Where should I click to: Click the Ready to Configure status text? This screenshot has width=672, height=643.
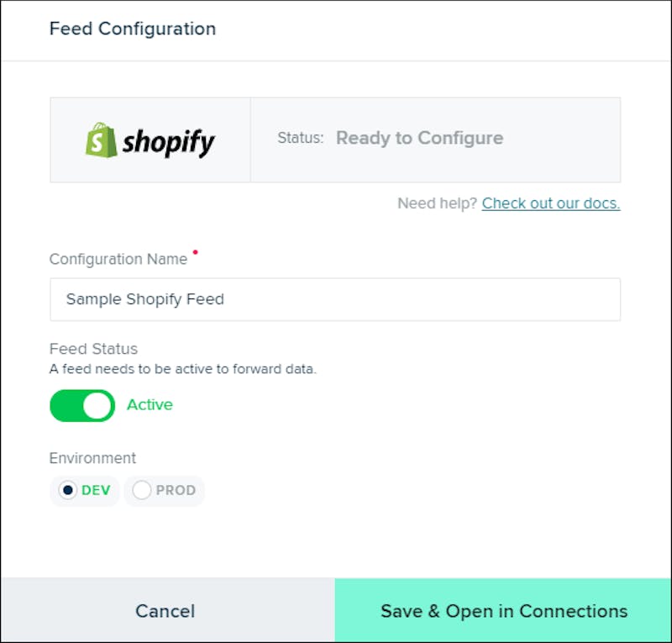click(x=419, y=138)
